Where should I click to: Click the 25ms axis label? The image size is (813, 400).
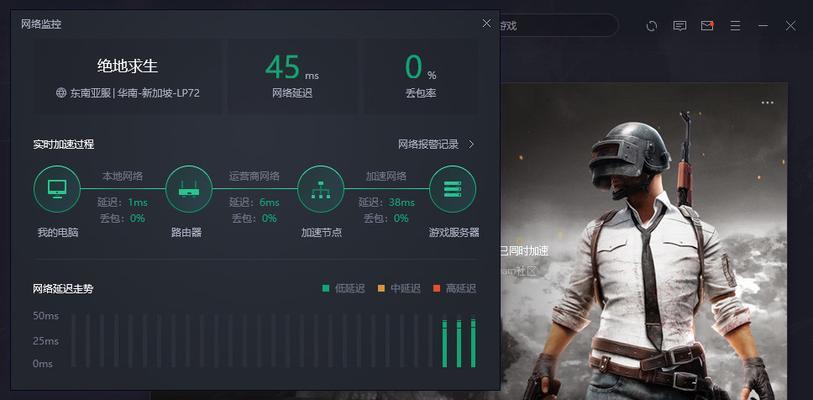pos(46,341)
